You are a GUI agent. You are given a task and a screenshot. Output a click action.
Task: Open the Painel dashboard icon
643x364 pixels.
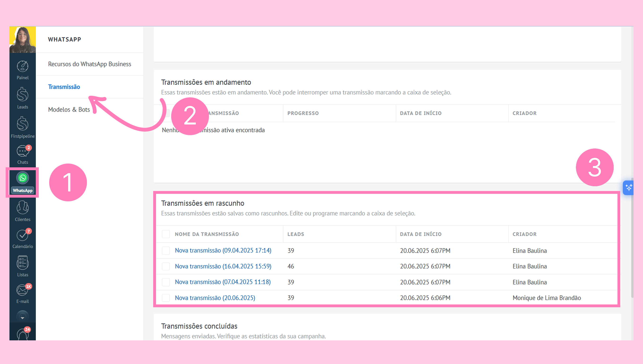22,70
